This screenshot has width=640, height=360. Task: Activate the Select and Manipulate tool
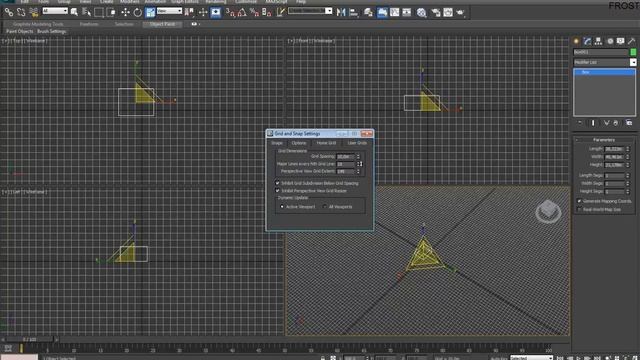pyautogui.click(x=203, y=12)
